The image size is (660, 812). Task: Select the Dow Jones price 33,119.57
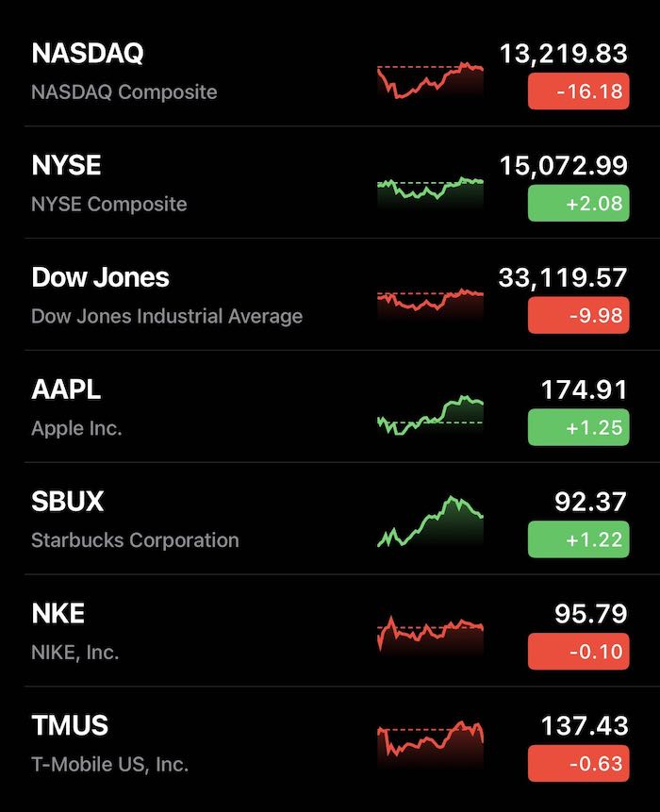[563, 277]
